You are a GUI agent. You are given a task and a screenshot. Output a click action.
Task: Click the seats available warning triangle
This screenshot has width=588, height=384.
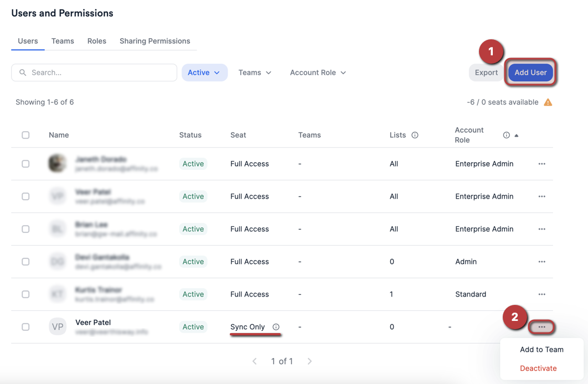pyautogui.click(x=548, y=102)
